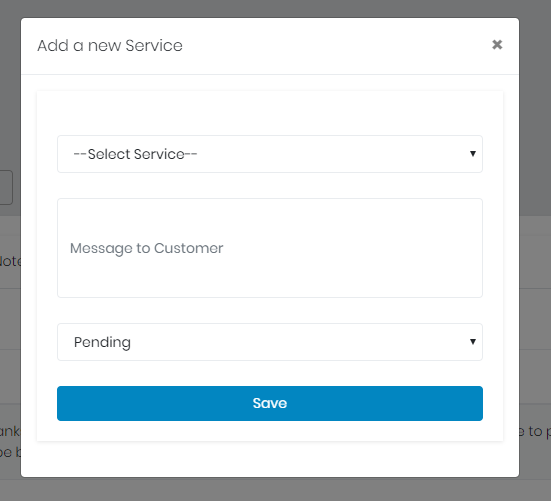Click the × icon in the dialog header

pyautogui.click(x=497, y=45)
